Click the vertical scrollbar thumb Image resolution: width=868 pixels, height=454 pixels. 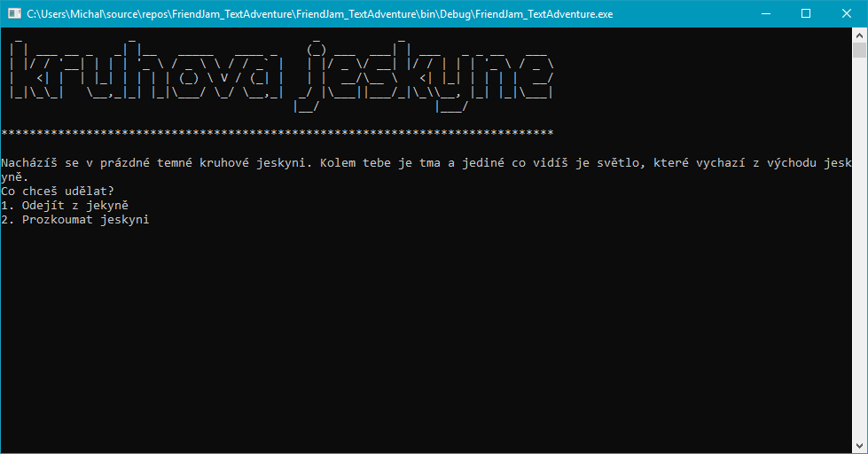(860, 51)
